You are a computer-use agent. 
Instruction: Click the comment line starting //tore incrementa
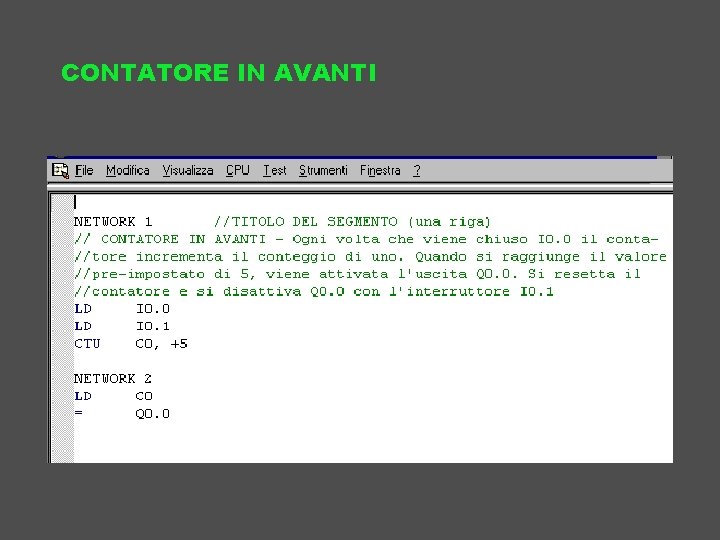(370, 257)
